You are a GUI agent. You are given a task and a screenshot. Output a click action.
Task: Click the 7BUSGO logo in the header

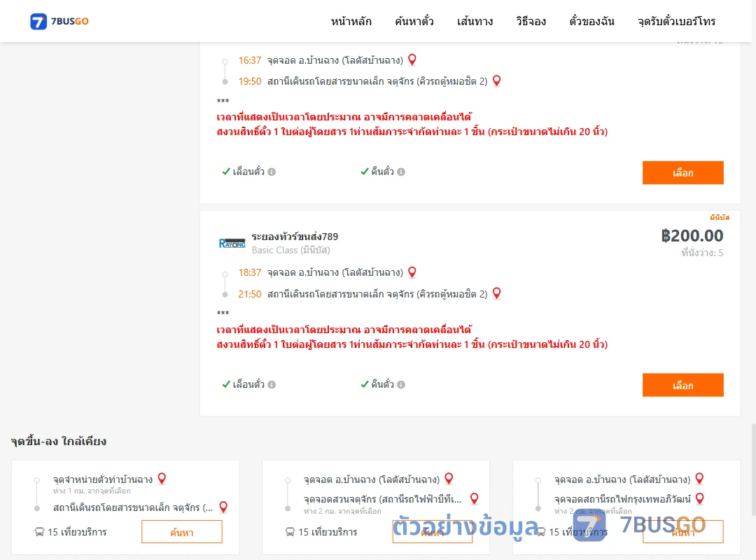pos(59,21)
